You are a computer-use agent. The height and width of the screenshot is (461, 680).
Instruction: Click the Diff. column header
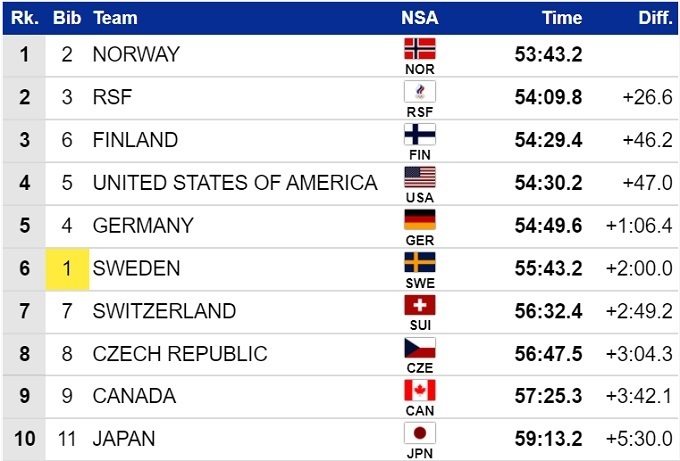pos(655,18)
